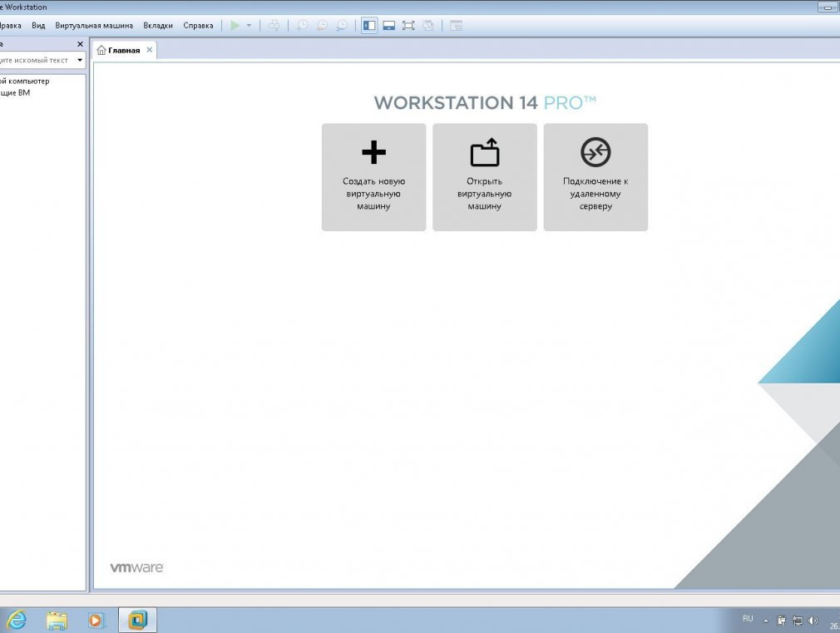This screenshot has width=840, height=633.
Task: Click Создать новую виртуальную машину tile
Action: 374,177
